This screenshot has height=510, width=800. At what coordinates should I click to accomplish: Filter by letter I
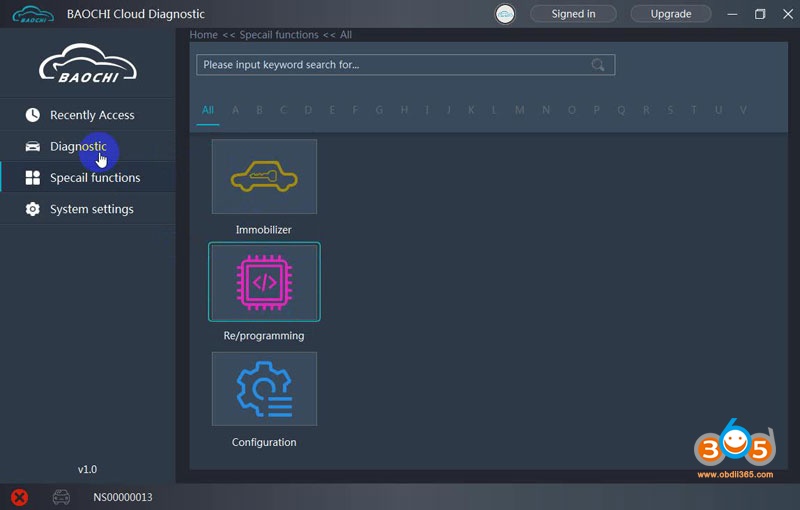(427, 110)
